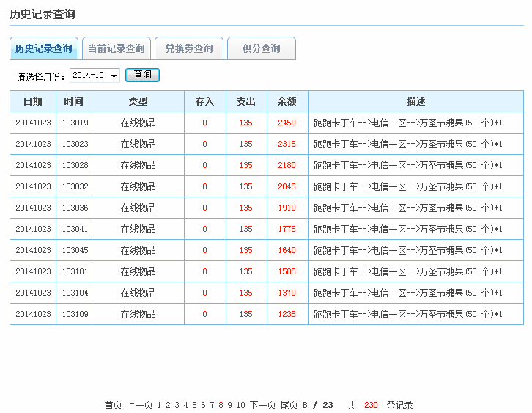Open page 7 in pagination

click(212, 405)
